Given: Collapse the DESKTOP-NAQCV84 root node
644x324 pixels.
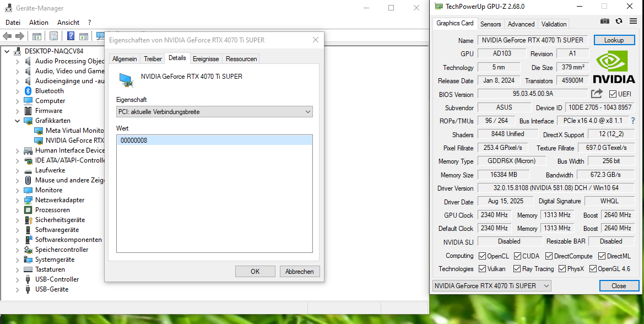Looking at the screenshot, I should 7,51.
